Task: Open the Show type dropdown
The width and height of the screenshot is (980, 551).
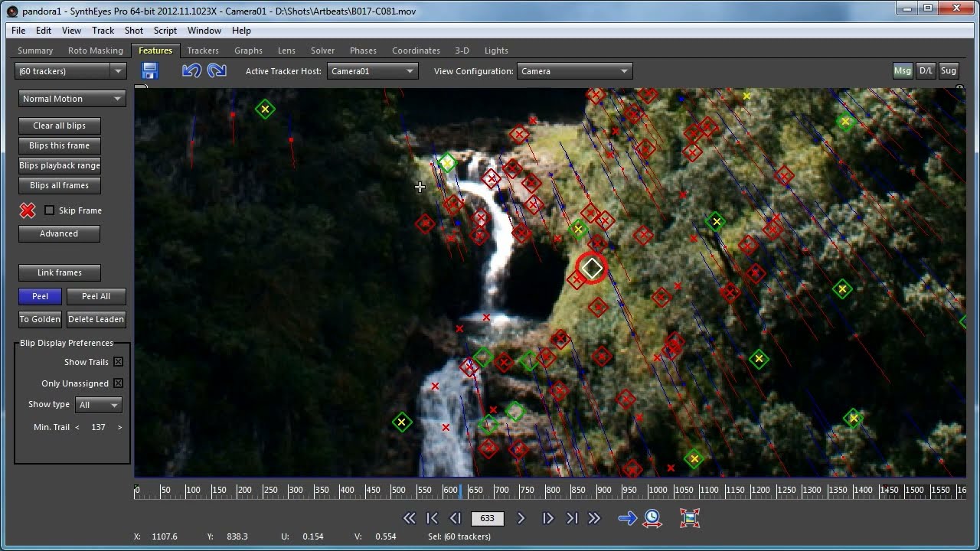Action: click(98, 405)
